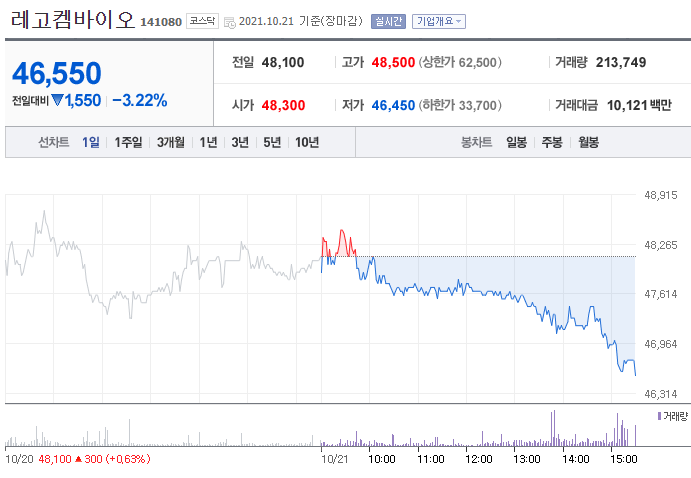Click the calendar clock icon beside the date
Image resolution: width=691 pixels, height=478 pixels.
[230, 22]
